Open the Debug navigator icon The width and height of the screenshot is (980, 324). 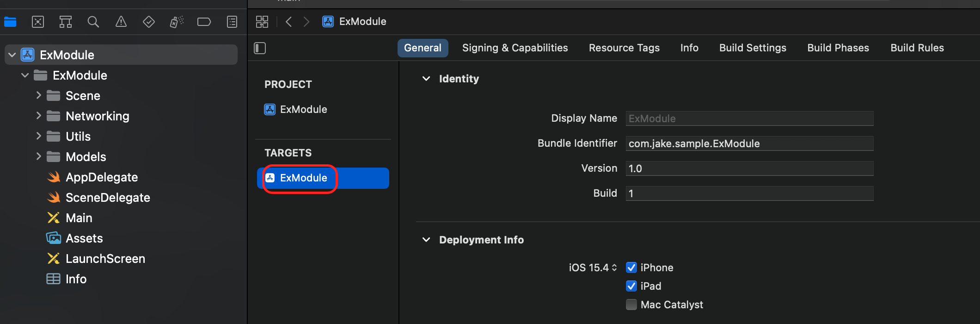(x=177, y=22)
